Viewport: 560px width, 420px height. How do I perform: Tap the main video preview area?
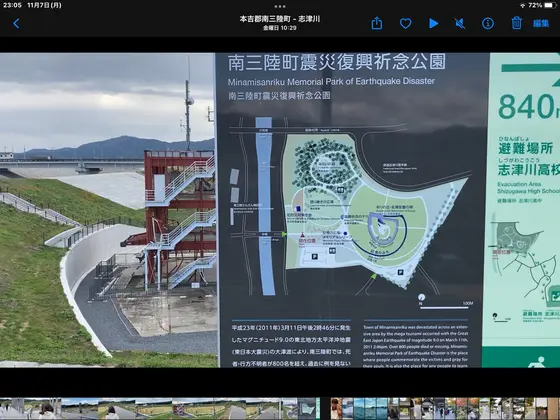[280, 210]
